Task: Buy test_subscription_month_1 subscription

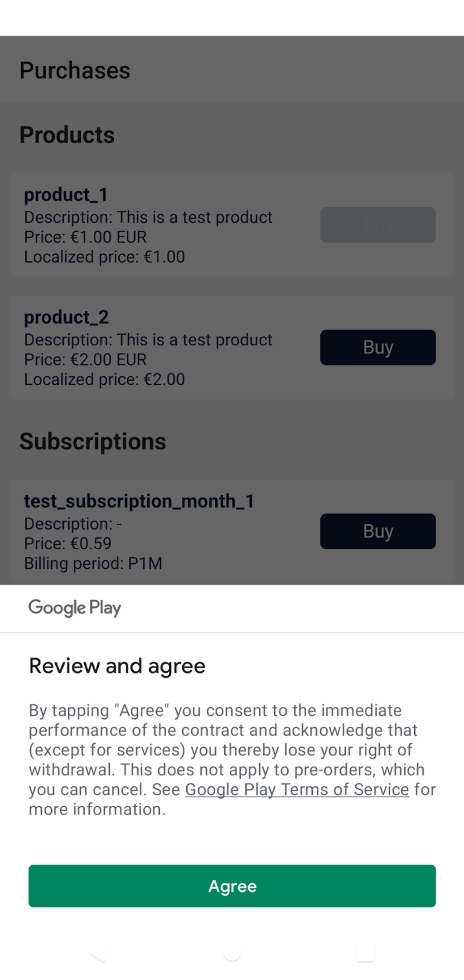Action: [x=378, y=531]
